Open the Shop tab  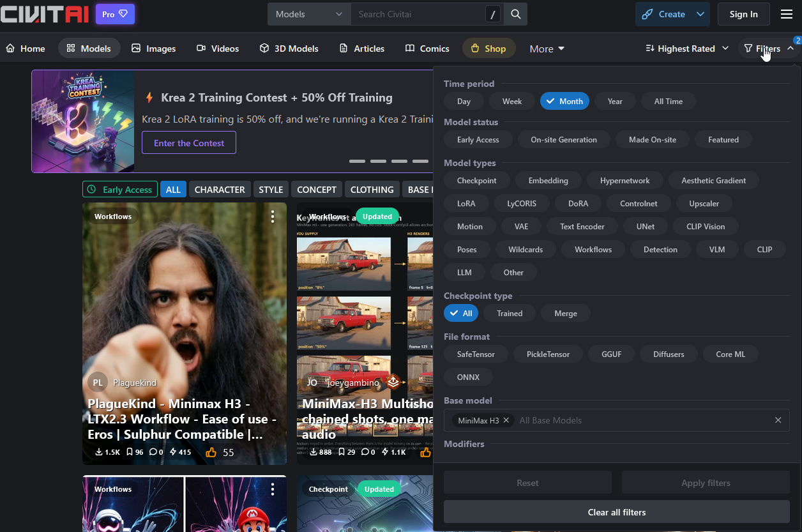(x=488, y=49)
